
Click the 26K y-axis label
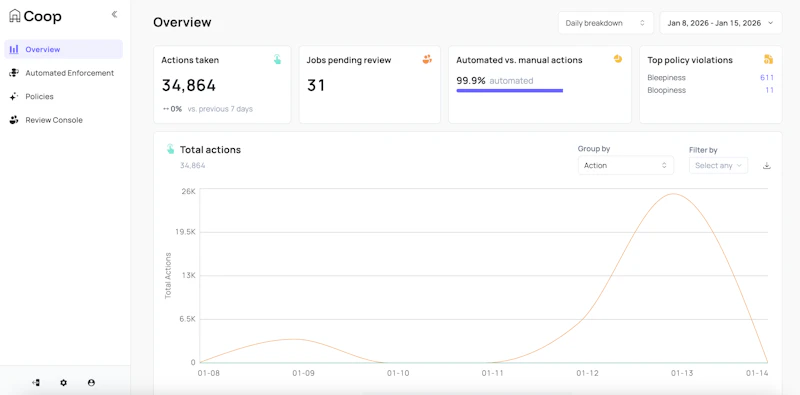pyautogui.click(x=188, y=191)
